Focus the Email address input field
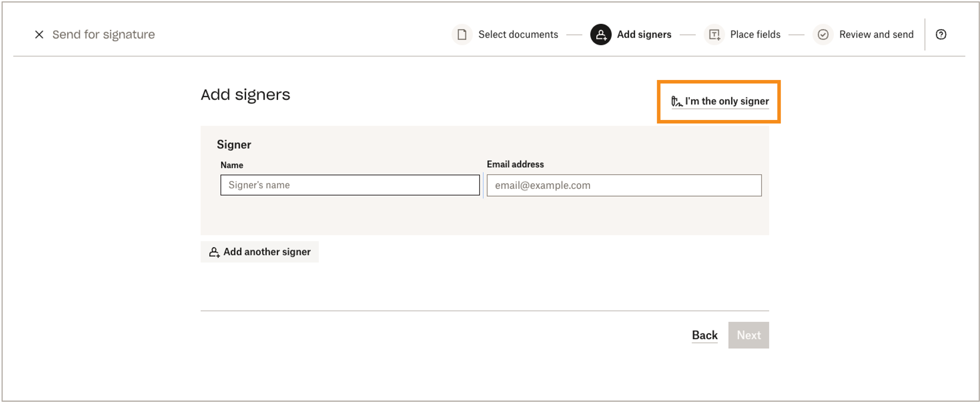 point(624,185)
